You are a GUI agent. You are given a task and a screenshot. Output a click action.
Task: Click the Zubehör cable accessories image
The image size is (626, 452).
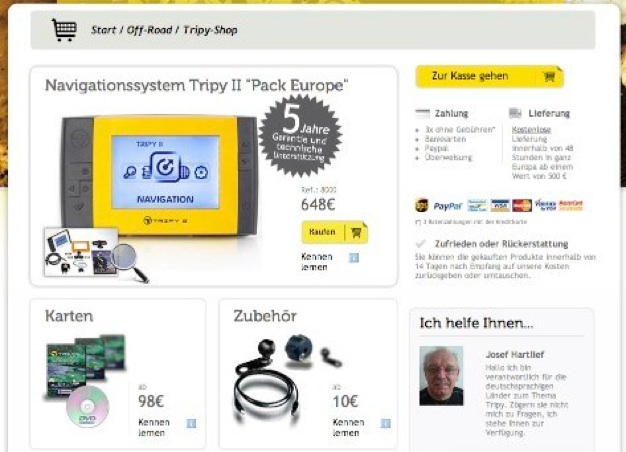coord(287,380)
